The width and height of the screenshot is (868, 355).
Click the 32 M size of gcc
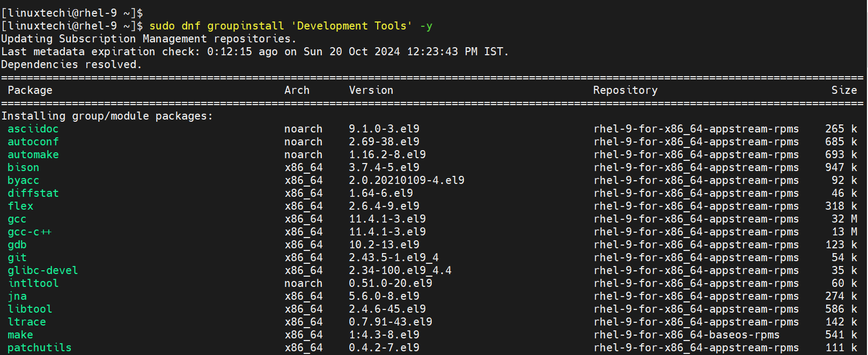click(x=844, y=219)
